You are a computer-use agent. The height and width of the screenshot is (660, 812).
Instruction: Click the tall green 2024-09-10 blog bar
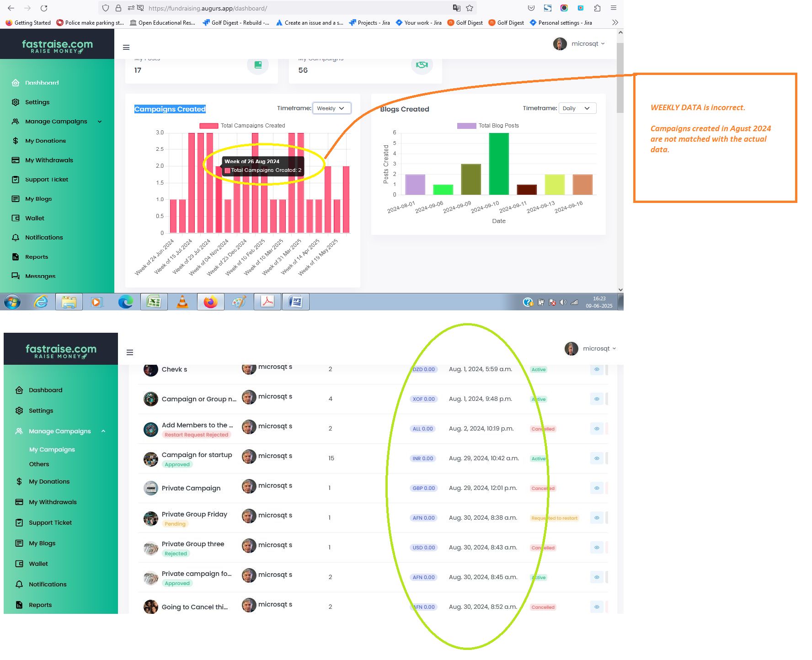coord(499,164)
